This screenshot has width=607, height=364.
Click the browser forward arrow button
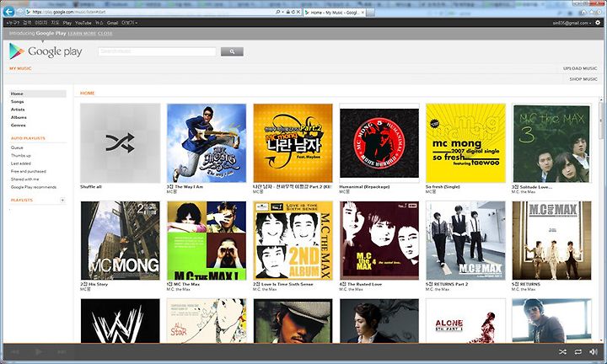point(19,13)
